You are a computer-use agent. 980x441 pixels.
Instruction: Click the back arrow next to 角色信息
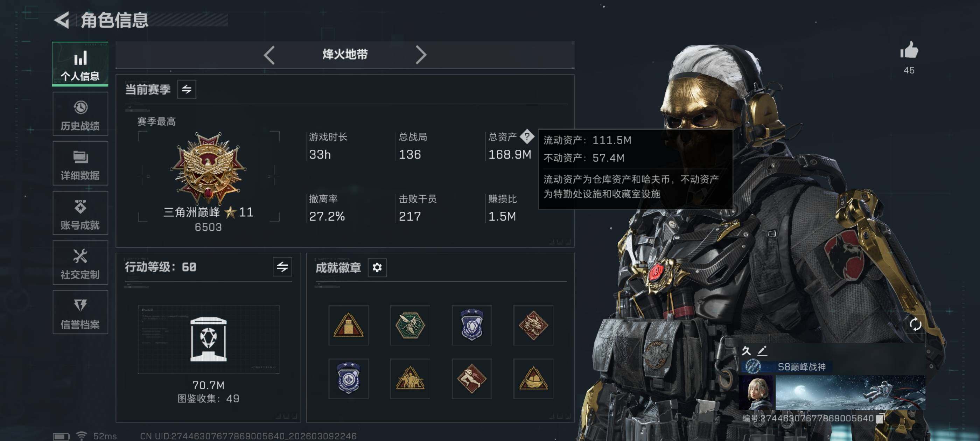tap(62, 20)
